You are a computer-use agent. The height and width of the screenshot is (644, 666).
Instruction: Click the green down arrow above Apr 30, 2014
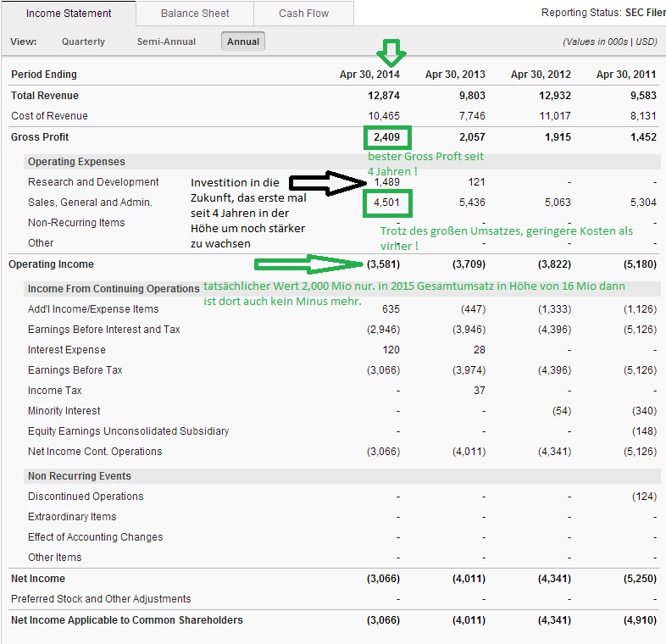pos(391,53)
